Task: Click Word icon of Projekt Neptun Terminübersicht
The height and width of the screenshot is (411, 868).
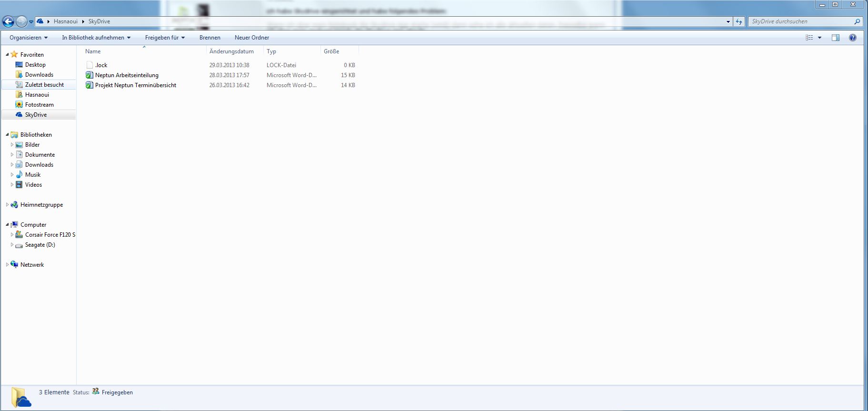Action: point(90,85)
